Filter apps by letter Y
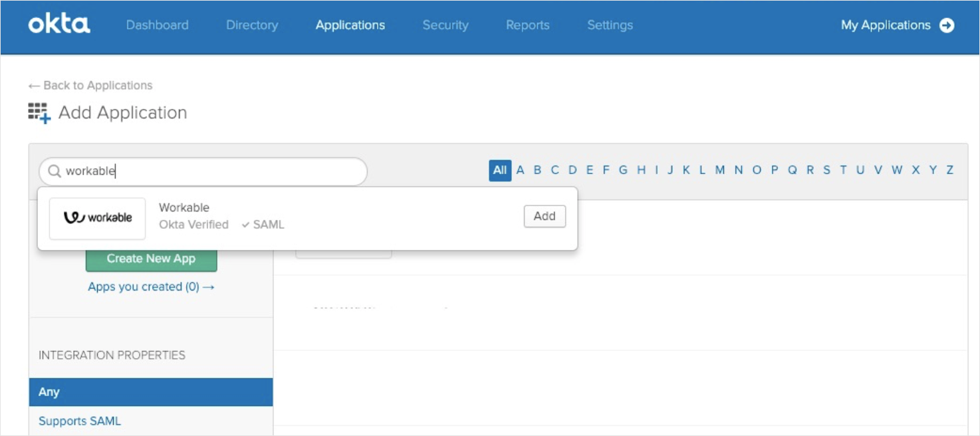This screenshot has width=980, height=436. tap(933, 170)
